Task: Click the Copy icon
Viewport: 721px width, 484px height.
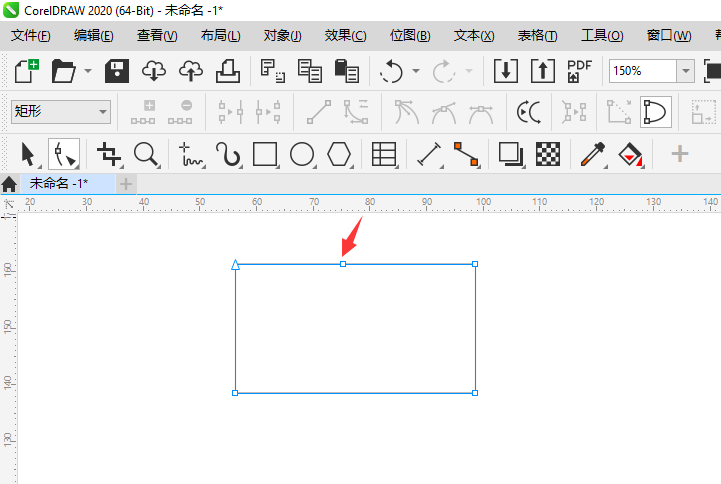Action: 309,71
